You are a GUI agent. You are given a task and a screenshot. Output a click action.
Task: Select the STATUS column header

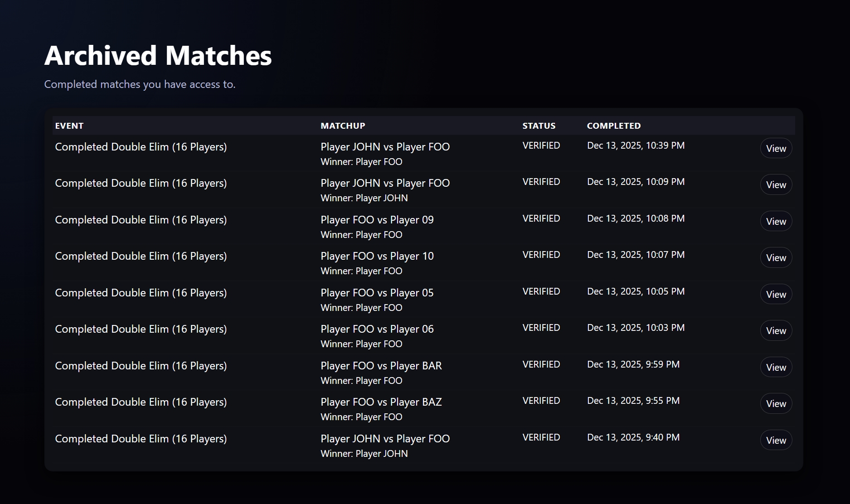pos(539,126)
